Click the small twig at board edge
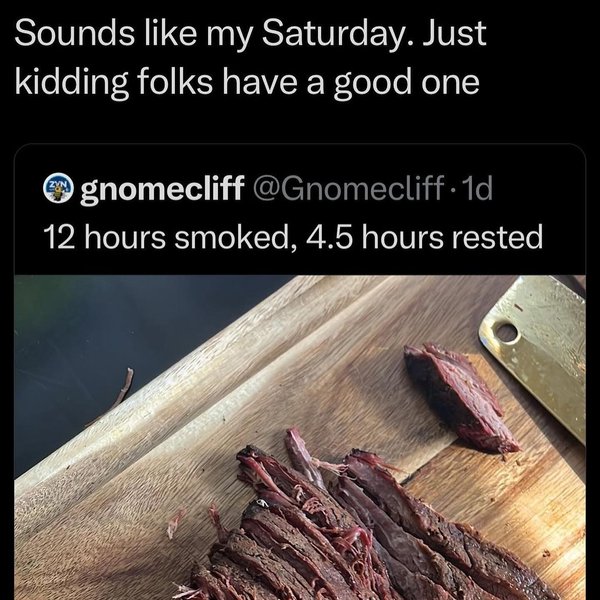 [x=123, y=387]
